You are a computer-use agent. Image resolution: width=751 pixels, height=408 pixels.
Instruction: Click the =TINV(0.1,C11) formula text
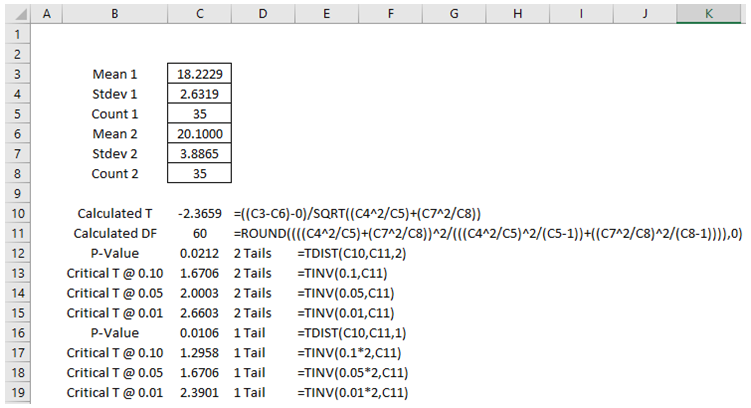tap(342, 273)
